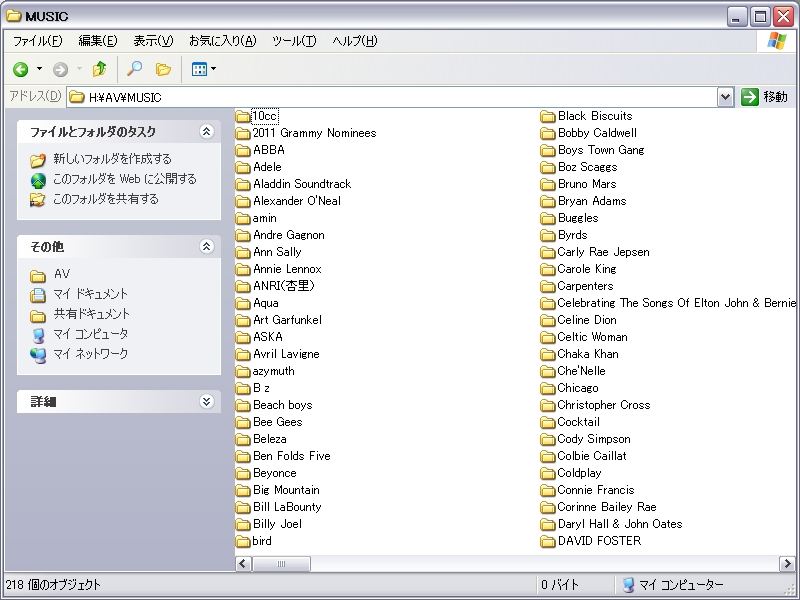The height and width of the screenshot is (600, 800).
Task: Open the マイ ネットワーク link
Action: (x=90, y=354)
